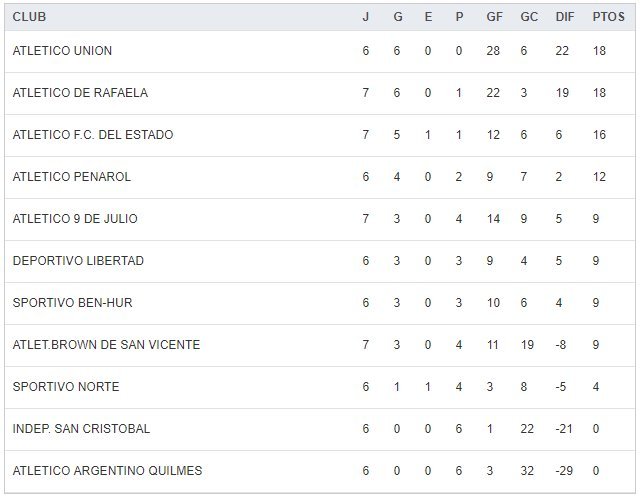
Task: Open ATLETICO PENAROL club entry
Action: pos(72,177)
